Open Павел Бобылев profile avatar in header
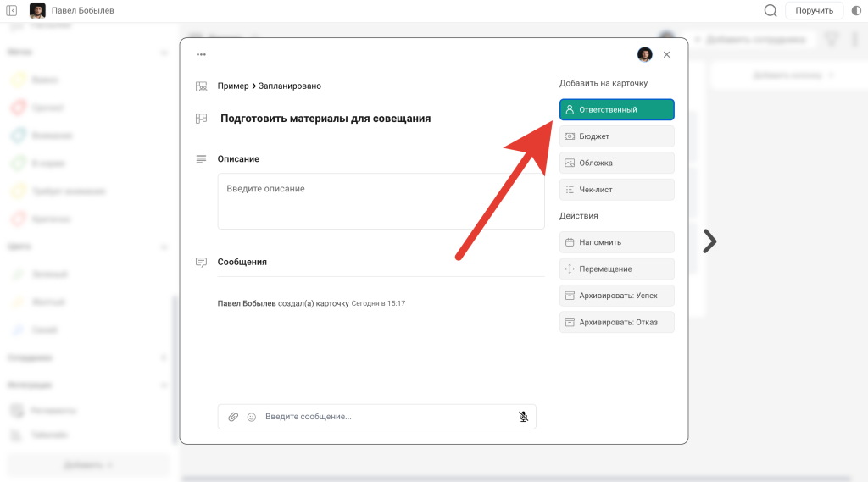Viewport: 868px width, 482px height. tap(37, 10)
